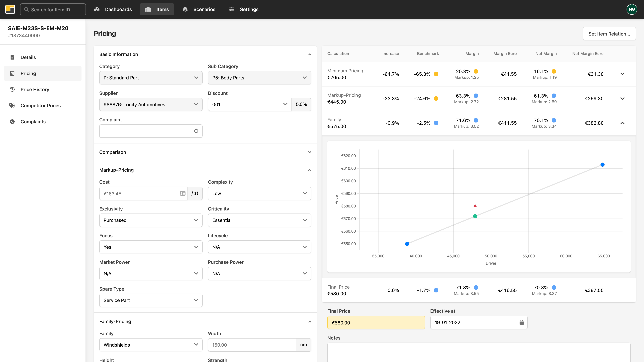
Task: Click the Set Item Relation button
Action: (x=609, y=34)
